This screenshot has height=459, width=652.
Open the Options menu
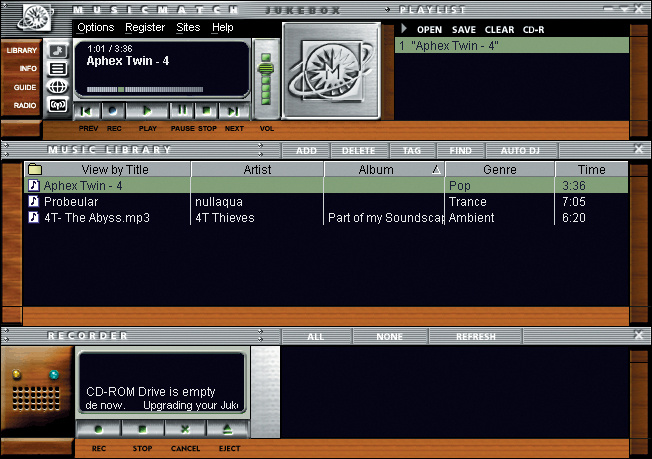click(96, 27)
